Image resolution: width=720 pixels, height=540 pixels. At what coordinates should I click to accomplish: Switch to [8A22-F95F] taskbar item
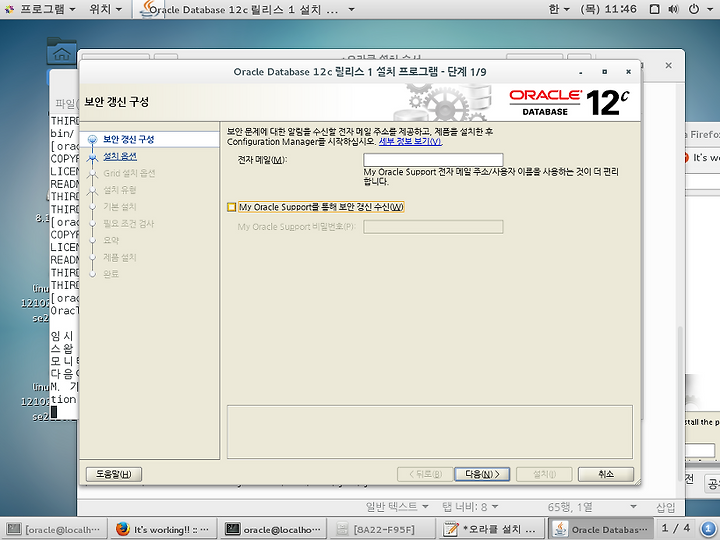pos(382,529)
